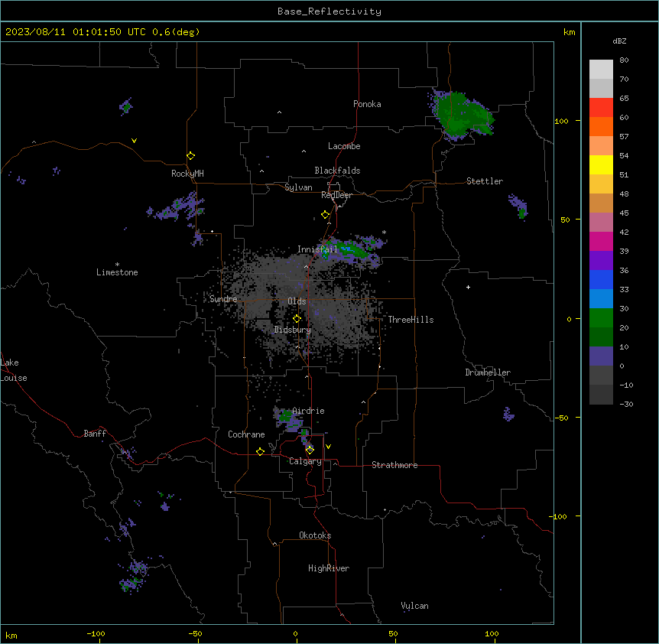
Task: Pick the white 70-80 dBZ legend swatch
Action: tap(601, 70)
